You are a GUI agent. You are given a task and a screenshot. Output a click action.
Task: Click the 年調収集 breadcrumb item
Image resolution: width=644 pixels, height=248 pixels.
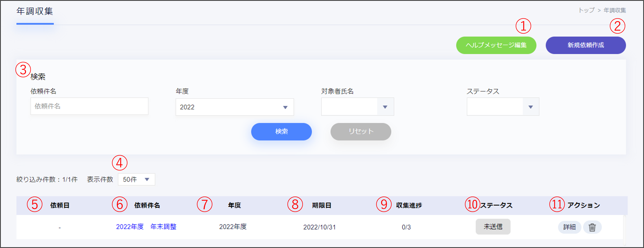[x=615, y=10]
